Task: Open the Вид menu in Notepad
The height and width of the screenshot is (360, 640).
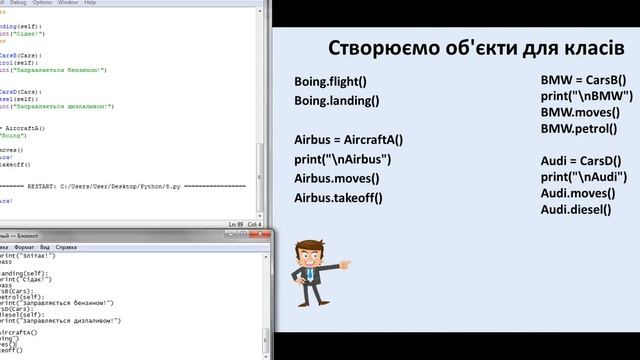Action: pyautogui.click(x=44, y=247)
